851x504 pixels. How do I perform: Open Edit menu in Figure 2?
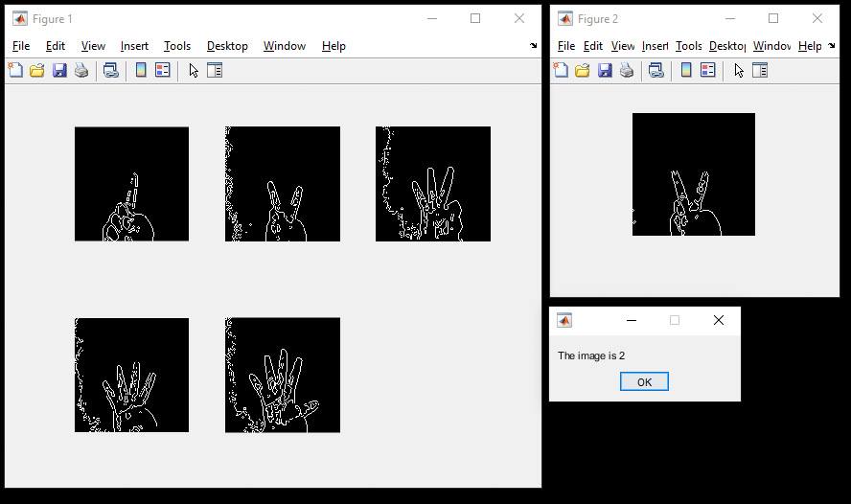(x=593, y=46)
